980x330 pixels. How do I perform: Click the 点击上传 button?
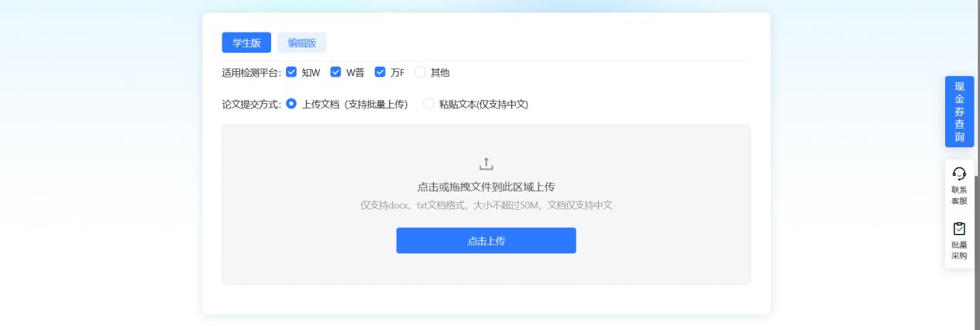point(487,240)
